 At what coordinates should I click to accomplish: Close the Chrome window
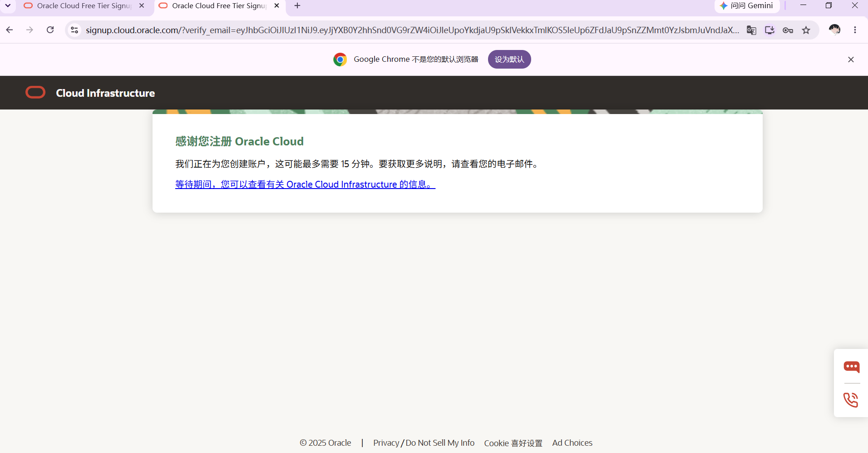click(x=855, y=5)
